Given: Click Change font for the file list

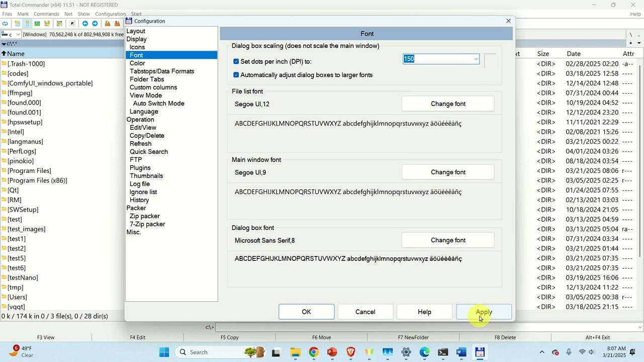Looking at the screenshot, I should 448,104.
